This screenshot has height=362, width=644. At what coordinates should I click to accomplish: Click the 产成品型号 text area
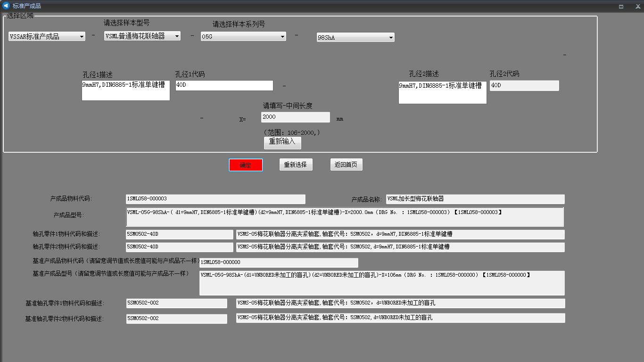coord(345,217)
